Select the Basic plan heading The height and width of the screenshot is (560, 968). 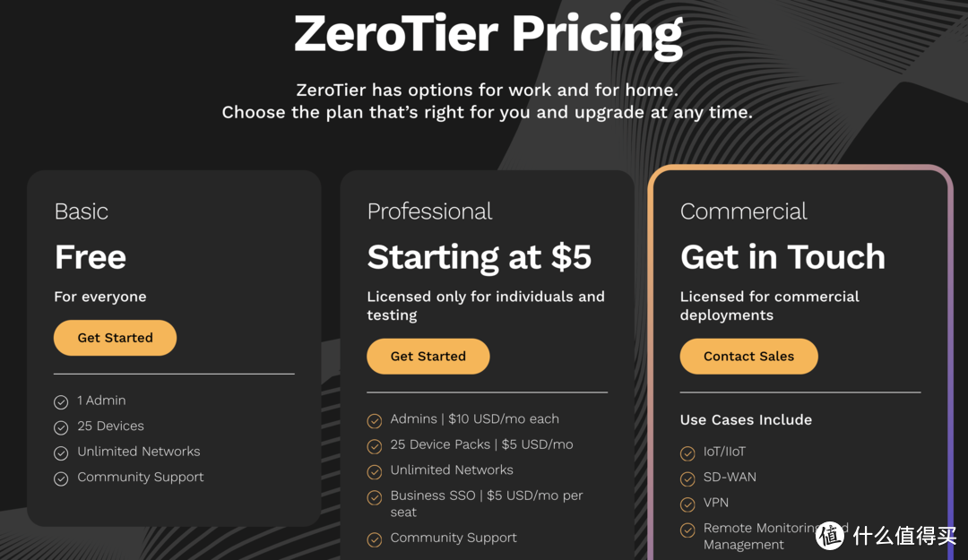point(82,211)
